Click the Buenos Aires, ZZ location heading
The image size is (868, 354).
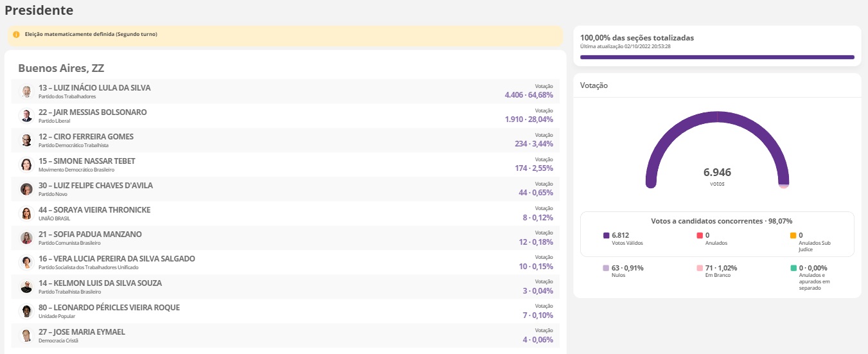[61, 68]
